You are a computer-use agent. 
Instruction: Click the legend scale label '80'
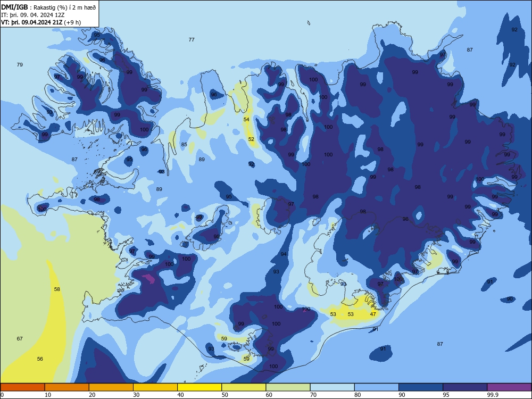tap(358, 395)
